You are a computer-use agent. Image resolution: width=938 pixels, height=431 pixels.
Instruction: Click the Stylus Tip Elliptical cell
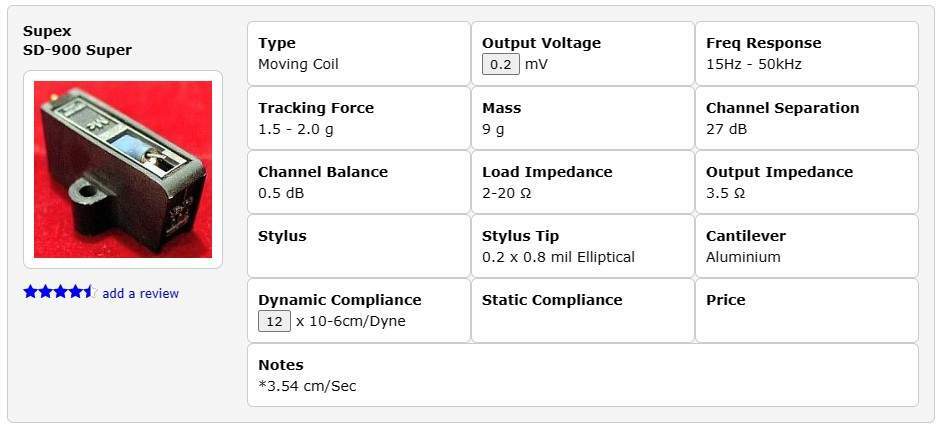tap(583, 246)
